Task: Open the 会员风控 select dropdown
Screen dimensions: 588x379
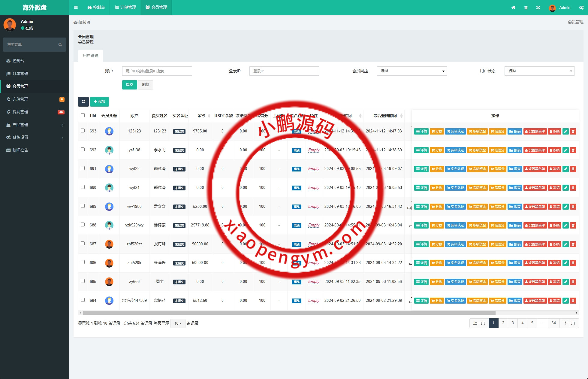Action: pos(412,71)
